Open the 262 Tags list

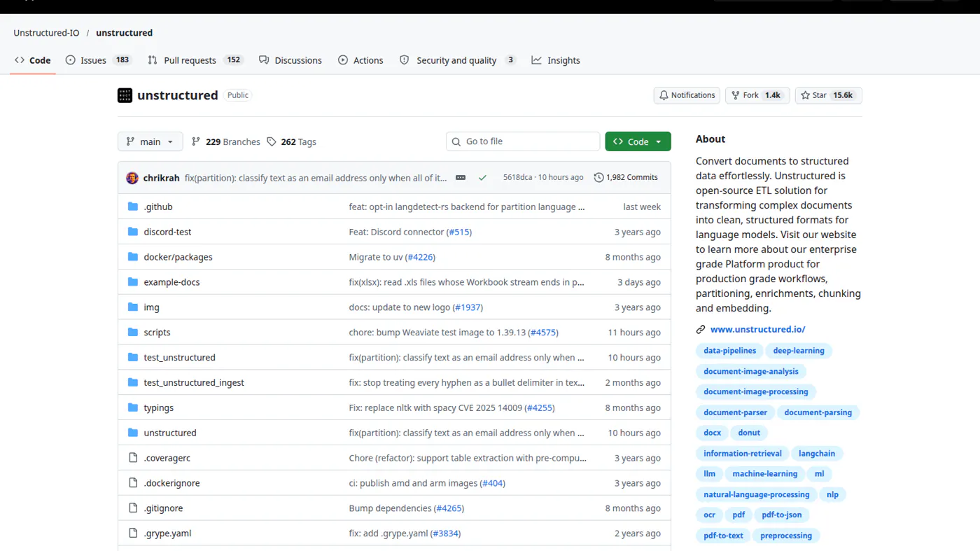(x=291, y=141)
